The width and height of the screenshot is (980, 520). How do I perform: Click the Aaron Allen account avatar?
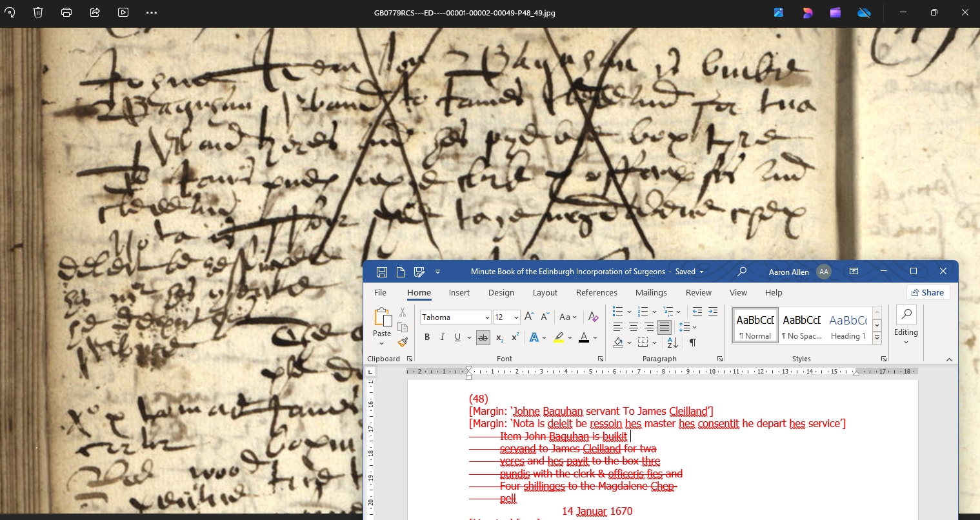pos(823,272)
